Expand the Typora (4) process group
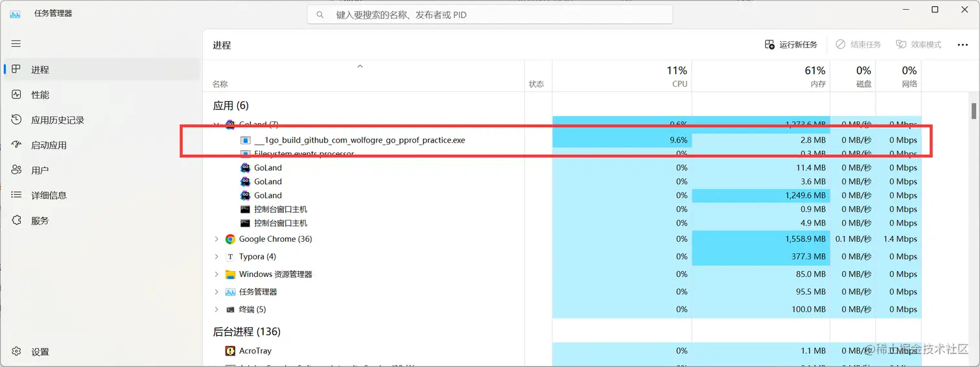The width and height of the screenshot is (980, 367). [x=216, y=257]
